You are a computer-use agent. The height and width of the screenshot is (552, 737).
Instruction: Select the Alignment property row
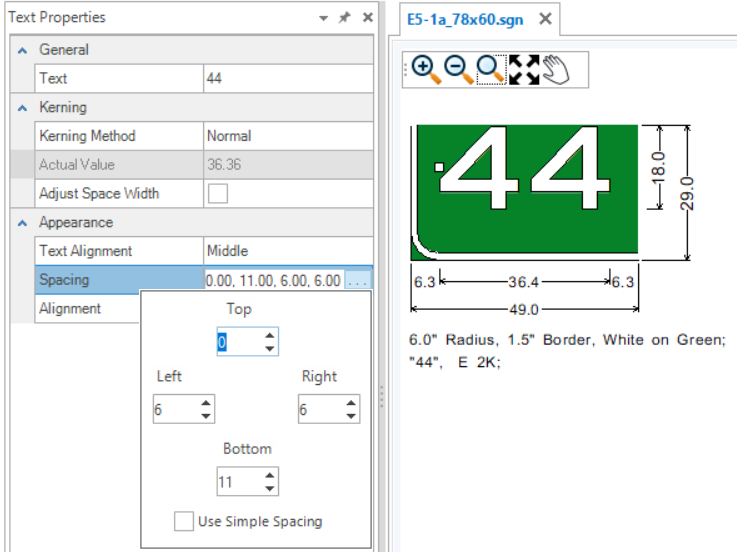[x=87, y=308]
